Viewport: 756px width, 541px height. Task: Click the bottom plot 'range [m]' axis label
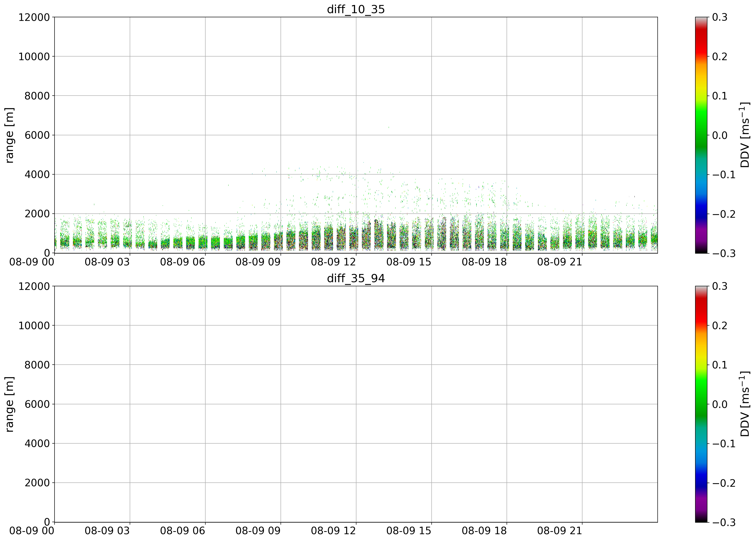point(9,404)
